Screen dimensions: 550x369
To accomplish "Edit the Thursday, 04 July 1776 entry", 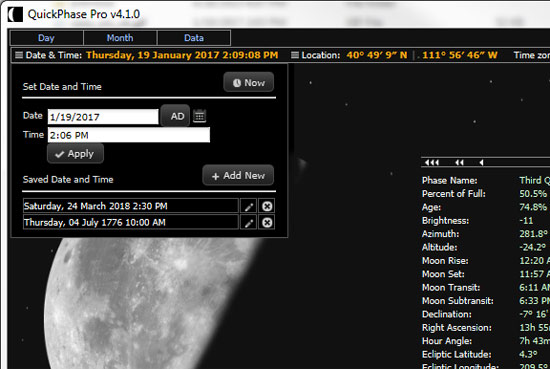I will pyautogui.click(x=249, y=223).
